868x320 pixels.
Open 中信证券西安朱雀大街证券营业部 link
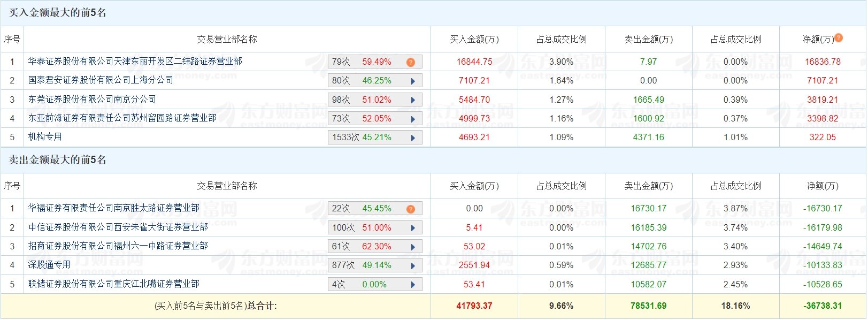tap(118, 227)
